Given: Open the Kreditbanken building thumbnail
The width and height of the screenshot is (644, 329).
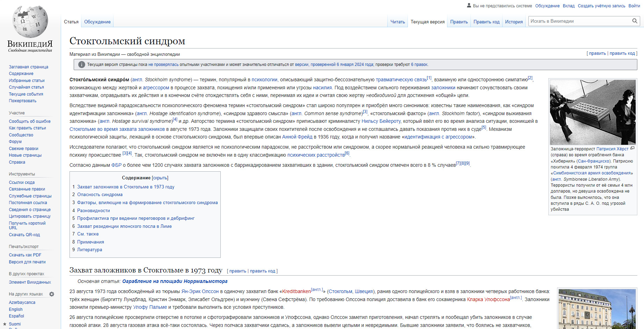Looking at the screenshot, I should click(597, 309).
